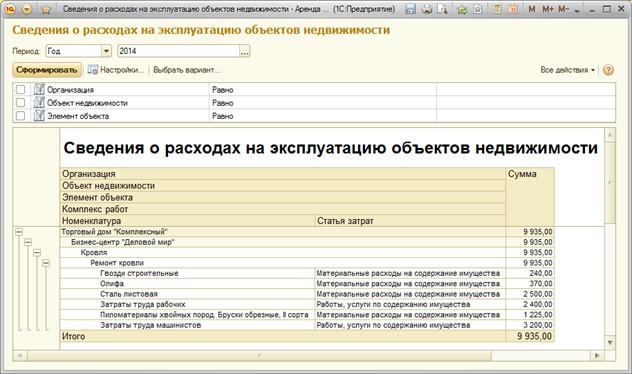The width and height of the screenshot is (632, 374).
Task: Click the M+ memory add button
Action: coord(548,9)
